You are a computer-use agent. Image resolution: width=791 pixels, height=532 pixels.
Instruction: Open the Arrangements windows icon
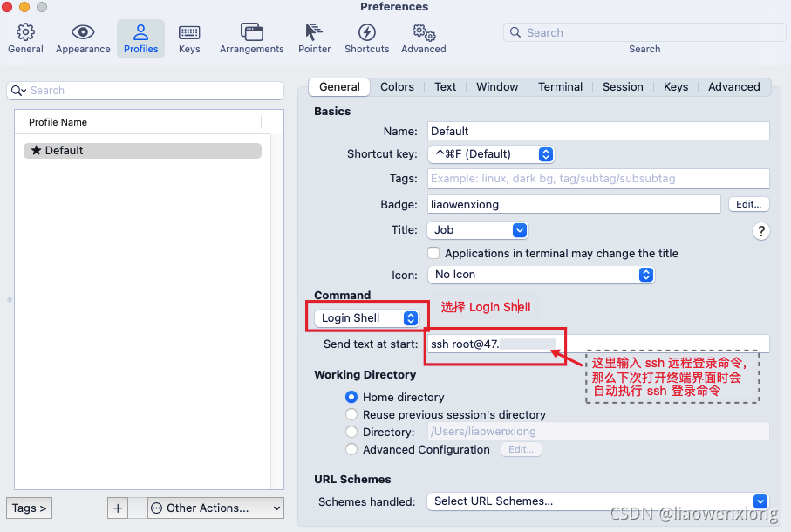tap(251, 32)
